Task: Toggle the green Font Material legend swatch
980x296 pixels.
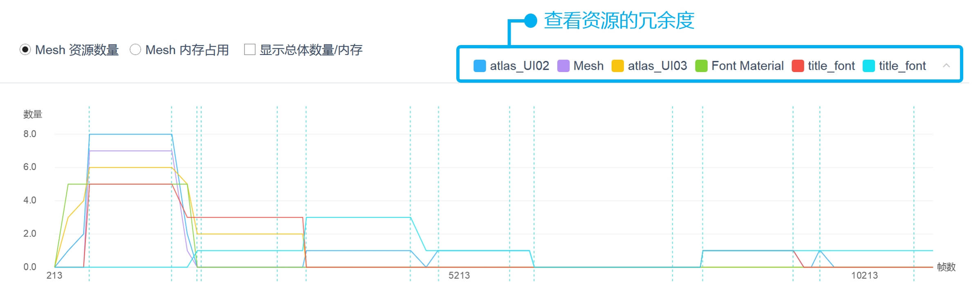Action: 701,66
